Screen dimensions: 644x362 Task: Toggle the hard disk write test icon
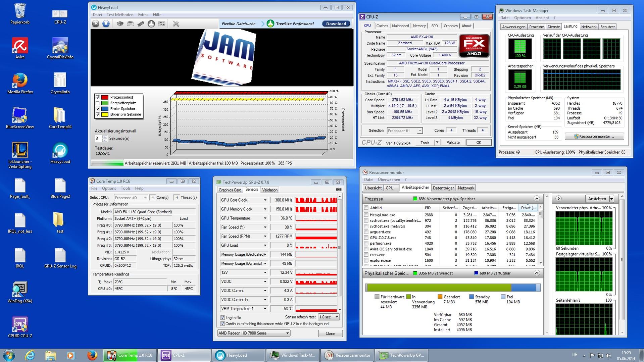pyautogui.click(x=131, y=24)
